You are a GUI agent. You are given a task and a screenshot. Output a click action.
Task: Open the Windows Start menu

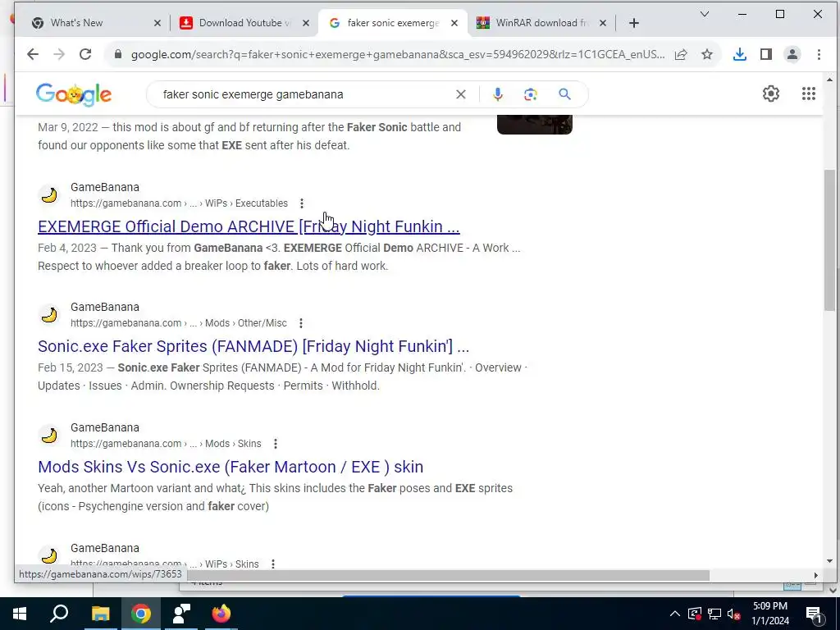click(x=20, y=614)
